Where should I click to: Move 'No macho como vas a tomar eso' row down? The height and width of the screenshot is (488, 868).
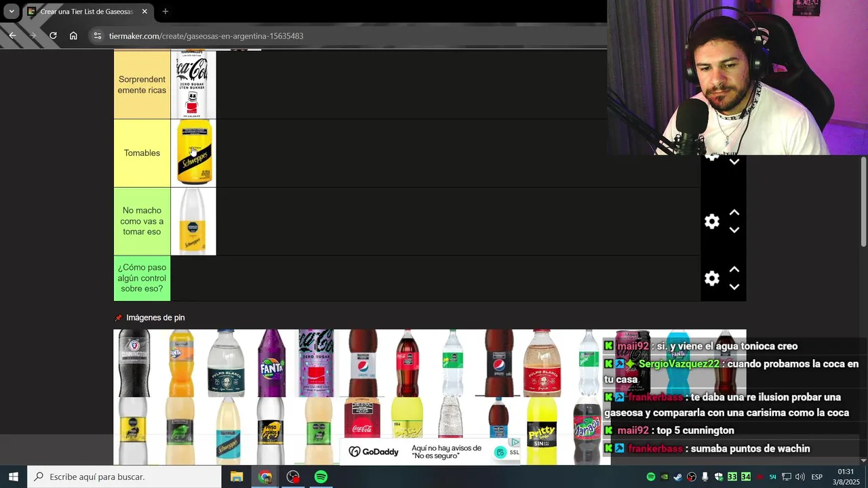[734, 230]
